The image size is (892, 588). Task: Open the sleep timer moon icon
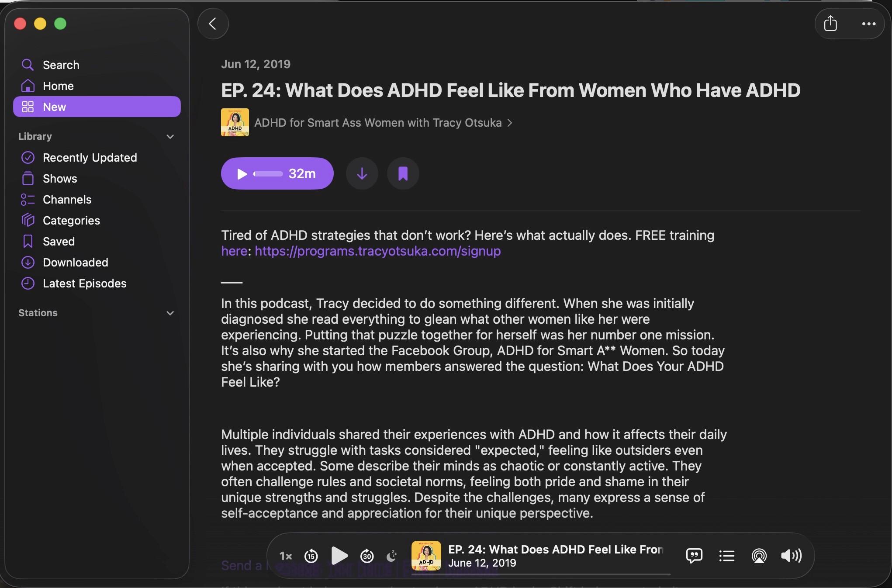[x=392, y=556]
